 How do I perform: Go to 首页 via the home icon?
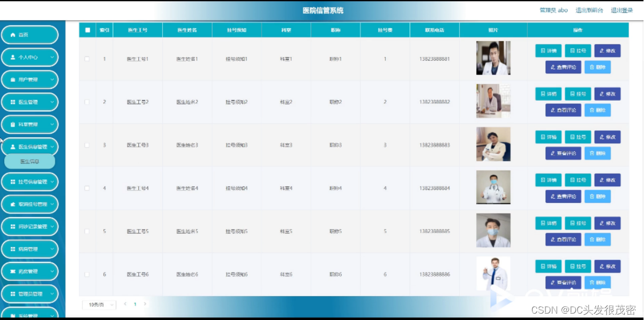tap(13, 35)
